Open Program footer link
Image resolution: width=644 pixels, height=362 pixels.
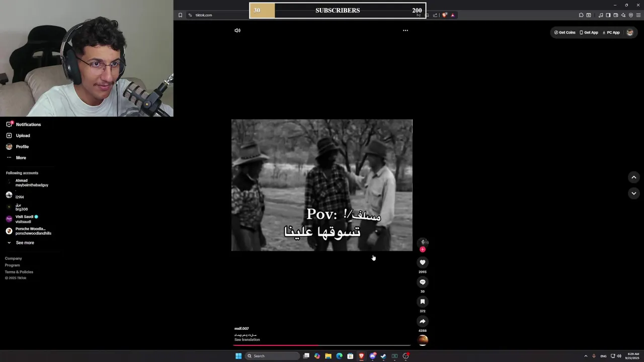point(13,265)
